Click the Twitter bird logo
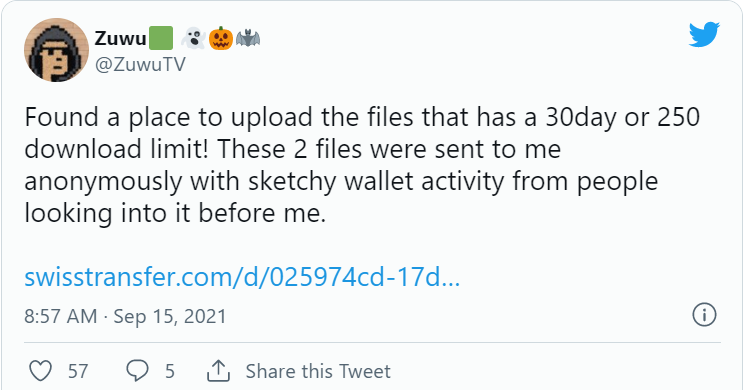 click(704, 34)
